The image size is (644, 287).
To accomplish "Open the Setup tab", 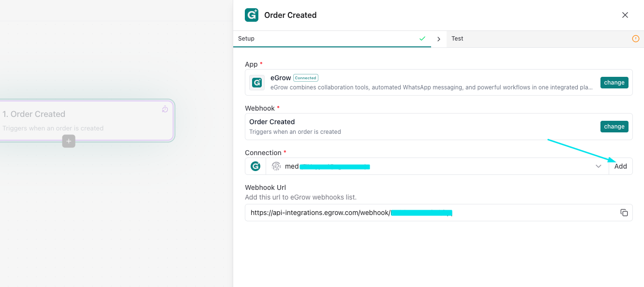I will pyautogui.click(x=332, y=39).
